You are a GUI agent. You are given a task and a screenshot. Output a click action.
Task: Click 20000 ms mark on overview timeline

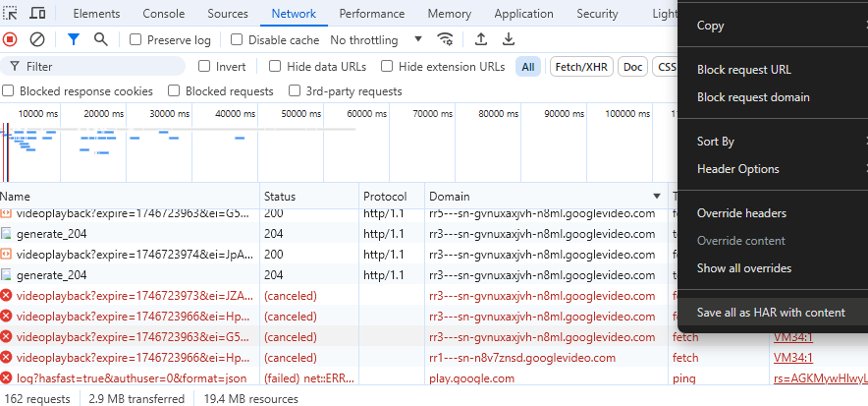(x=103, y=114)
